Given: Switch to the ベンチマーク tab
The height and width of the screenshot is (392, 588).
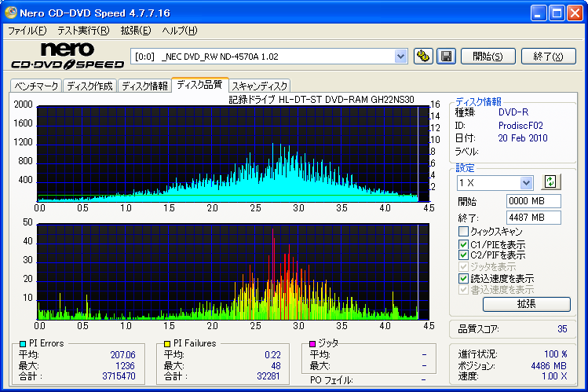Looking at the screenshot, I should [x=36, y=86].
